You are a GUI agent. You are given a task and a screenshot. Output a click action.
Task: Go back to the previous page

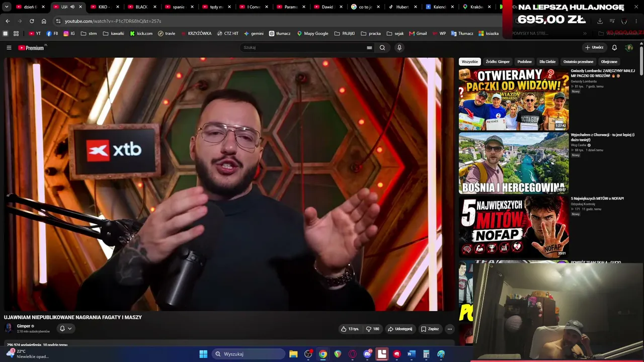(x=8, y=21)
